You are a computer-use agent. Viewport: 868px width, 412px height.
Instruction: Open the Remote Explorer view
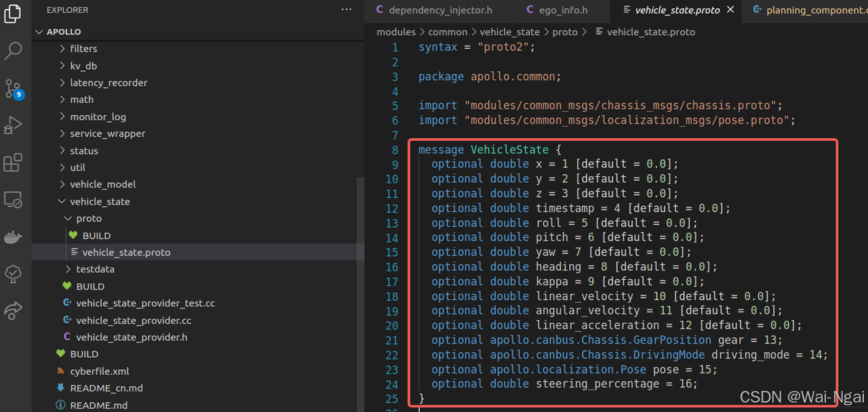coord(14,199)
